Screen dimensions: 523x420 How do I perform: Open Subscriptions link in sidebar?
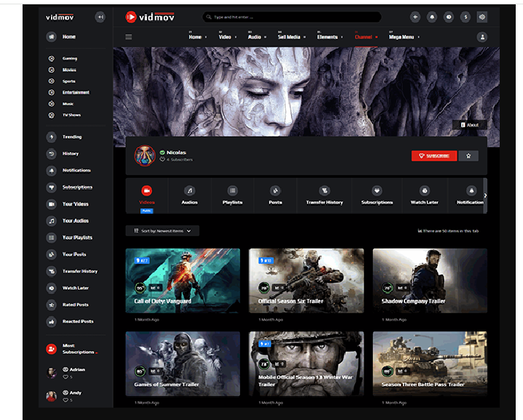point(77,187)
